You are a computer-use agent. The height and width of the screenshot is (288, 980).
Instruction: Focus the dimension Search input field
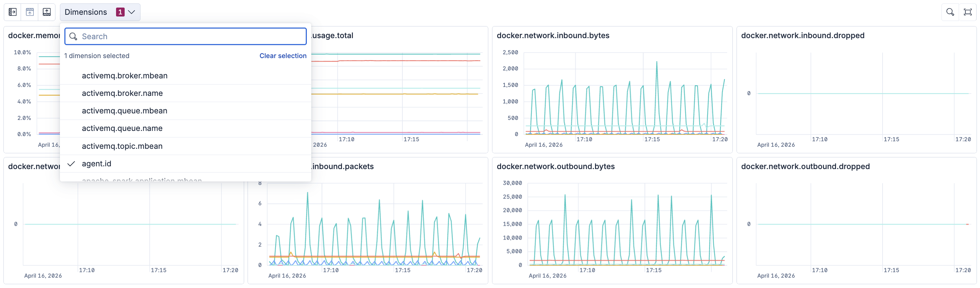point(190,36)
